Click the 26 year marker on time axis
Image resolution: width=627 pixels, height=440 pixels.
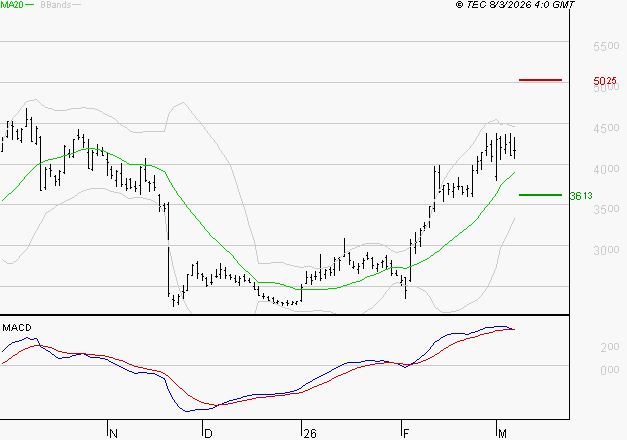(x=309, y=432)
